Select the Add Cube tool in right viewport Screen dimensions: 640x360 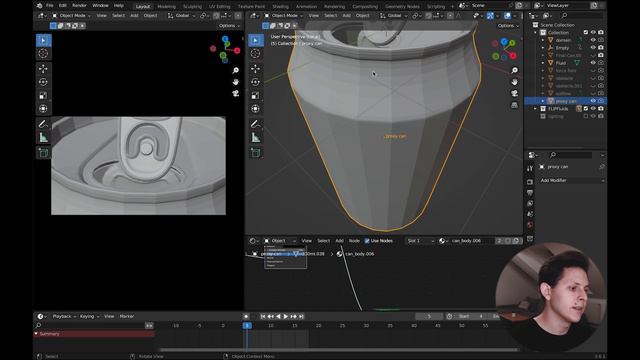coord(256,153)
